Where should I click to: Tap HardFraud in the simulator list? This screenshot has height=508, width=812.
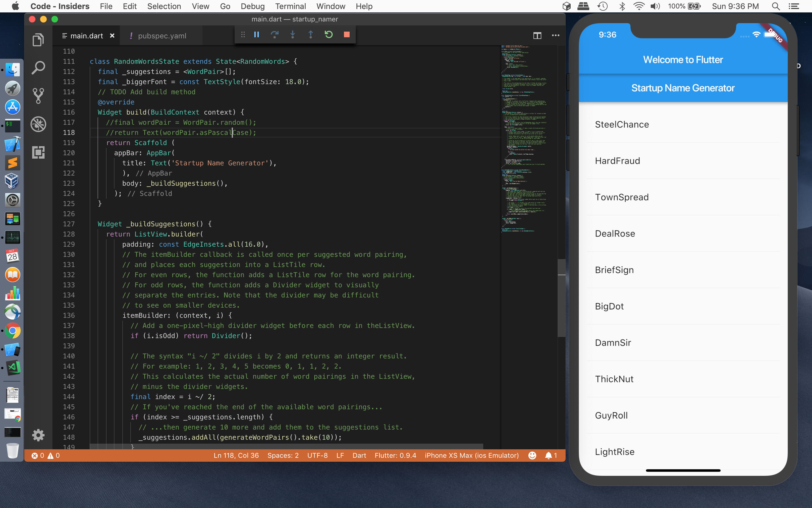click(683, 161)
